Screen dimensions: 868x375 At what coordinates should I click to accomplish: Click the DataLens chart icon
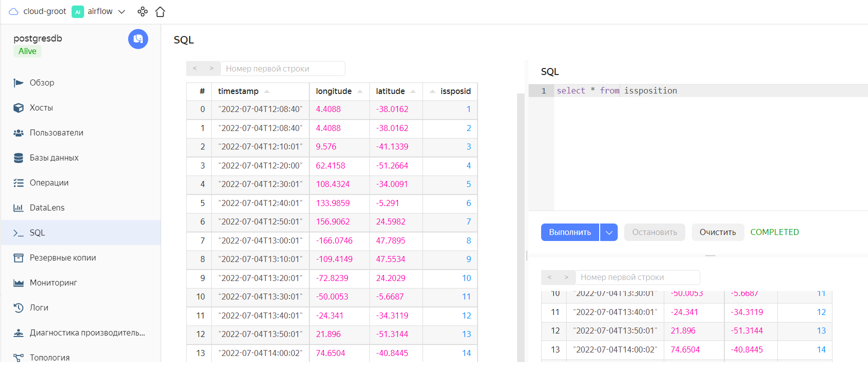[x=19, y=207]
